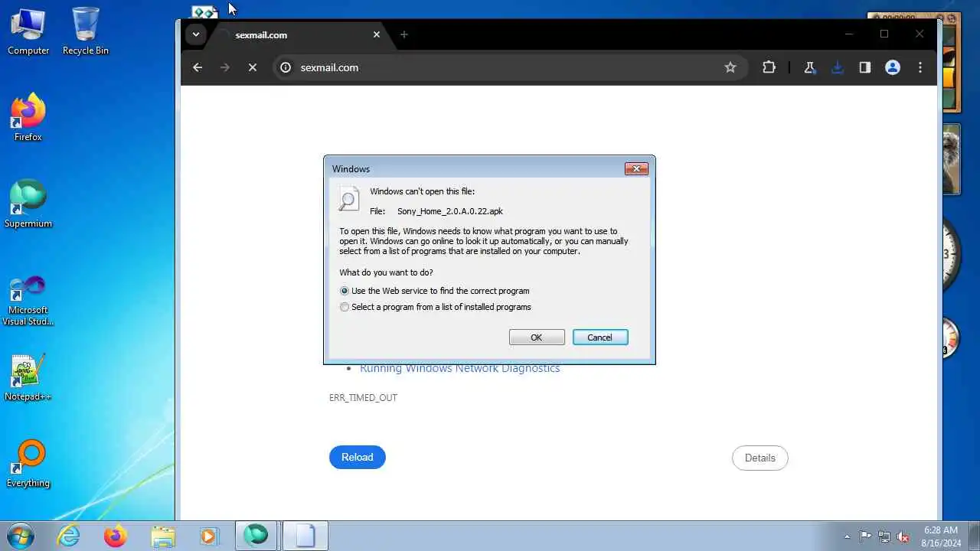The width and height of the screenshot is (980, 551).
Task: Open Windows Explorer folder on taskbar
Action: pyautogui.click(x=162, y=536)
